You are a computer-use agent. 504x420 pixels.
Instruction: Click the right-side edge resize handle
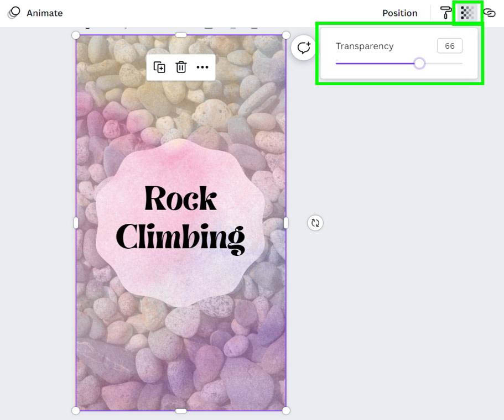286,223
